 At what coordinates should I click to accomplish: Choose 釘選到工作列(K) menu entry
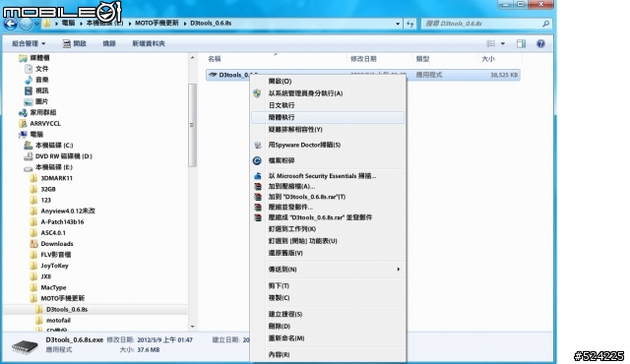[328, 229]
